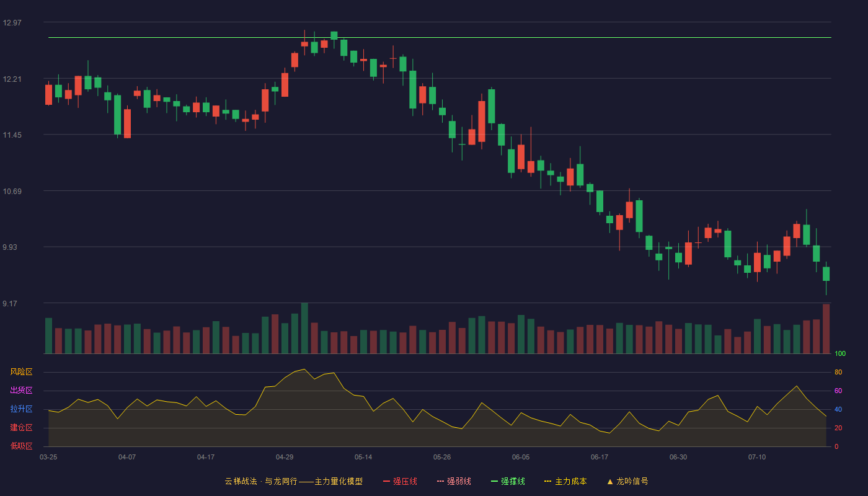868x496 pixels.
Task: Toggle the 主力成本 yellow dashed legend item
Action: click(565, 481)
